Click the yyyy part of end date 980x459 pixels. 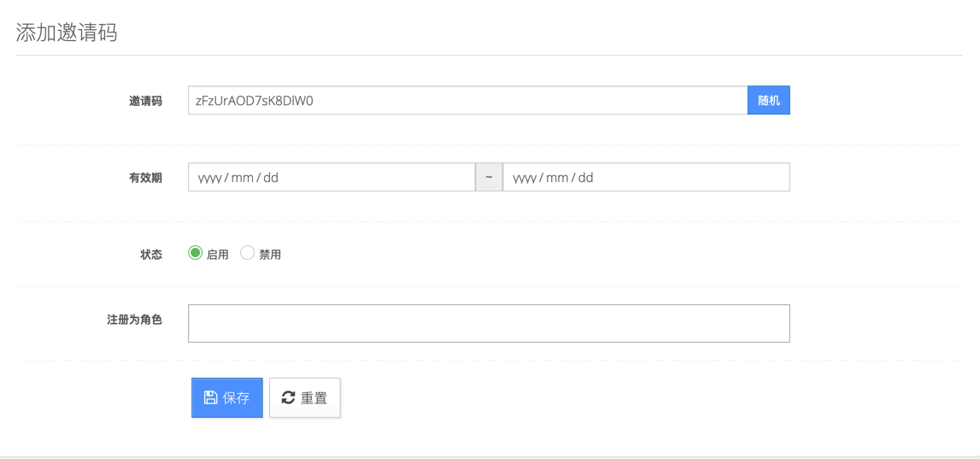525,178
